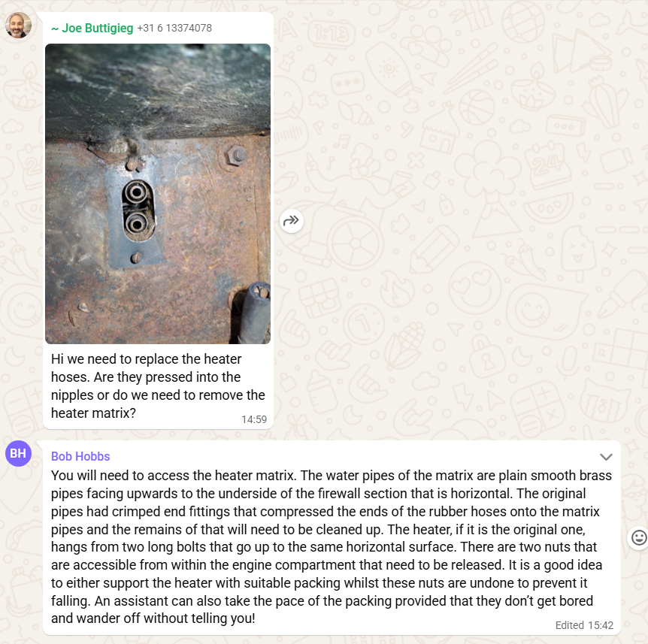648x644 pixels.
Task: Click the Edited label on Bob's message
Action: click(570, 625)
